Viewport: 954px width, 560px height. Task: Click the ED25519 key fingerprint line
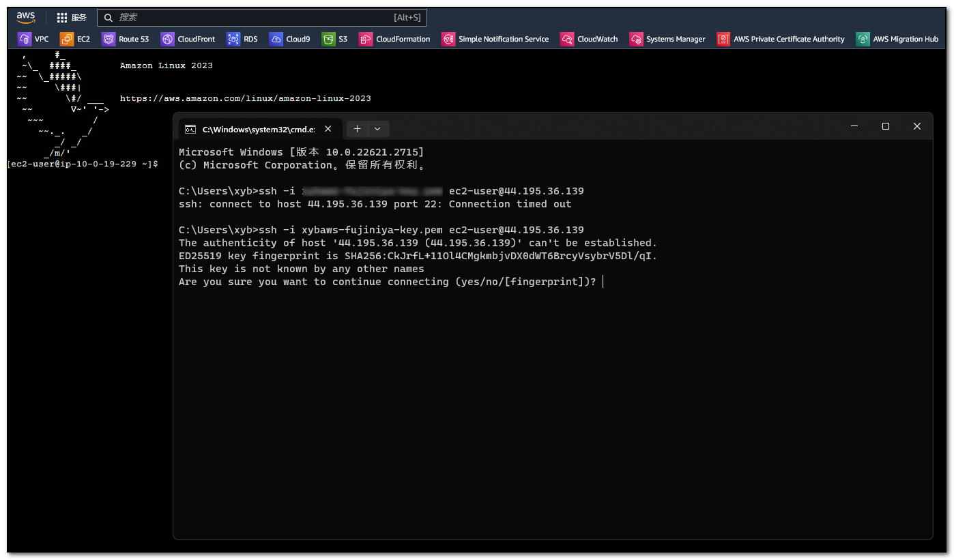(418, 256)
